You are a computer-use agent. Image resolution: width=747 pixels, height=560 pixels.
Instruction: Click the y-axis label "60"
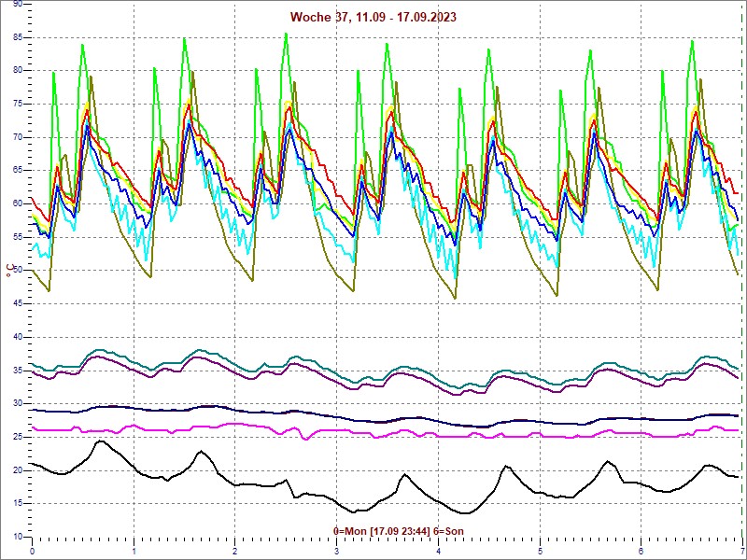tap(18, 203)
